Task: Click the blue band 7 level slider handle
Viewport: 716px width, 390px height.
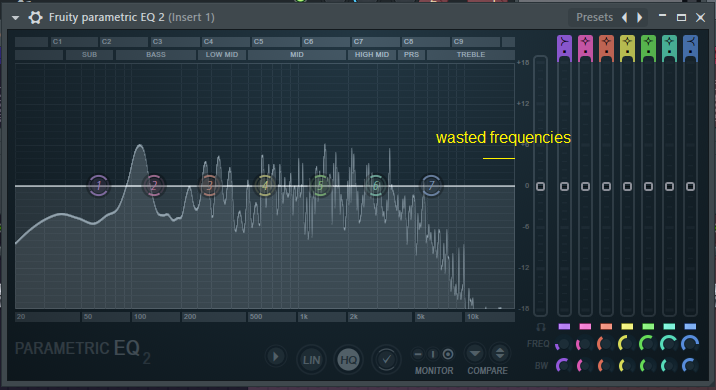Action: click(x=690, y=186)
